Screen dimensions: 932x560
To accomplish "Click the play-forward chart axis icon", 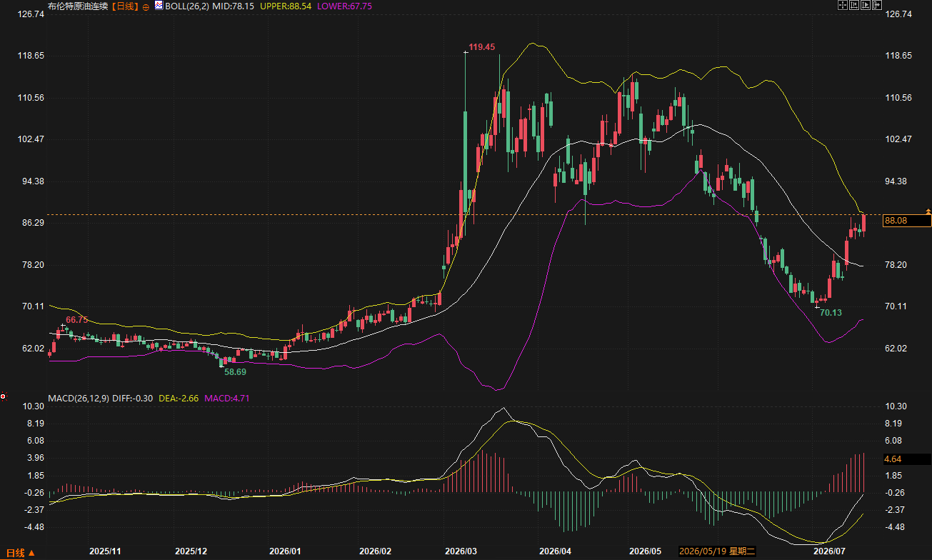I will [866, 5].
